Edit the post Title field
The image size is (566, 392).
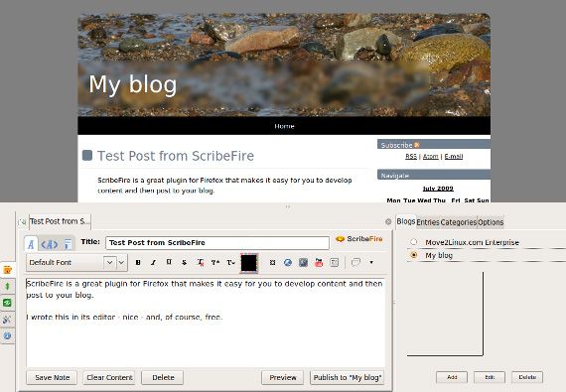pyautogui.click(x=217, y=243)
